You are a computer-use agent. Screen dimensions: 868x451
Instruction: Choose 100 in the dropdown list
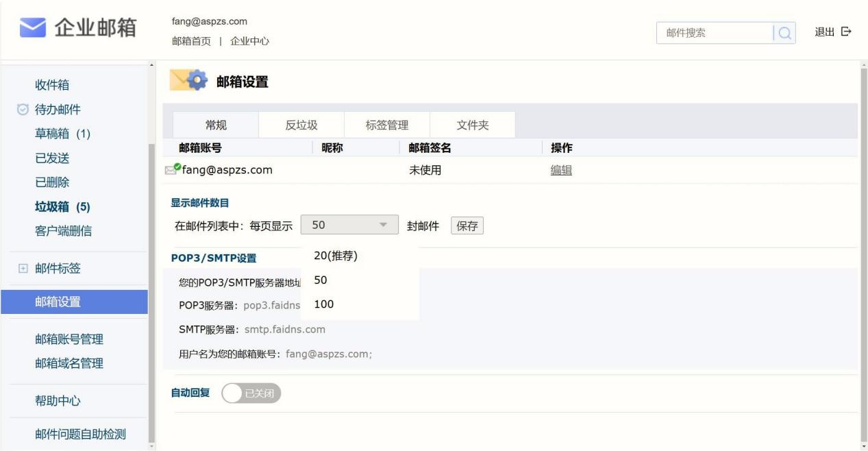323,304
